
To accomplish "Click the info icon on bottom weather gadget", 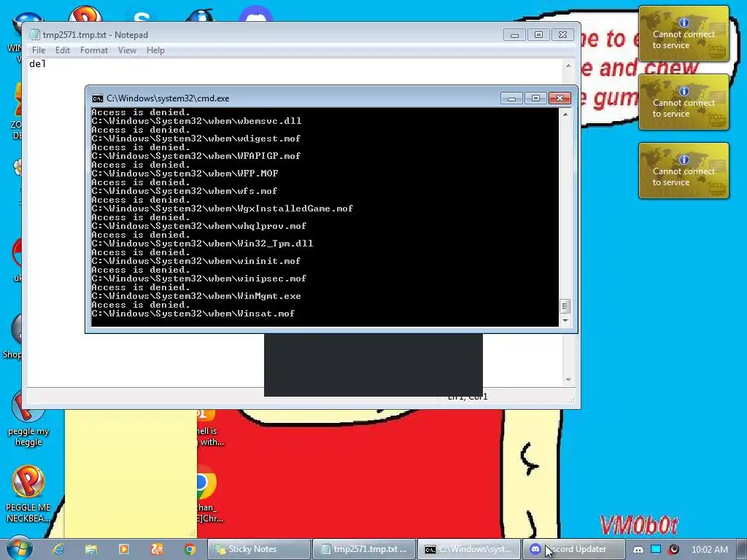I will click(684, 160).
